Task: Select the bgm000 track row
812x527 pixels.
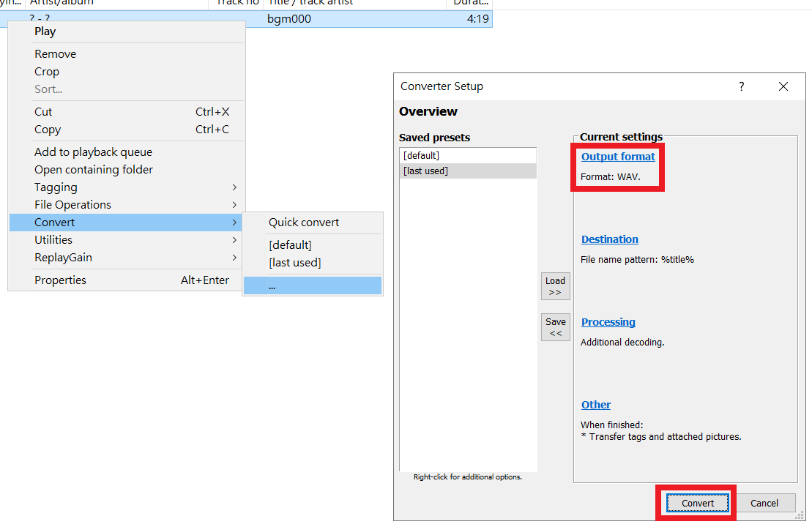Action: tap(288, 19)
